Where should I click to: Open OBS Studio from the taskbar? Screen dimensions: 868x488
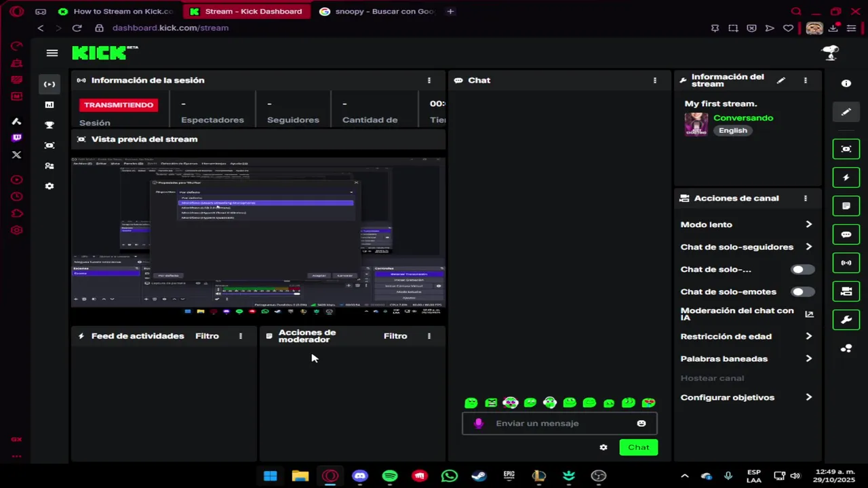tap(599, 476)
